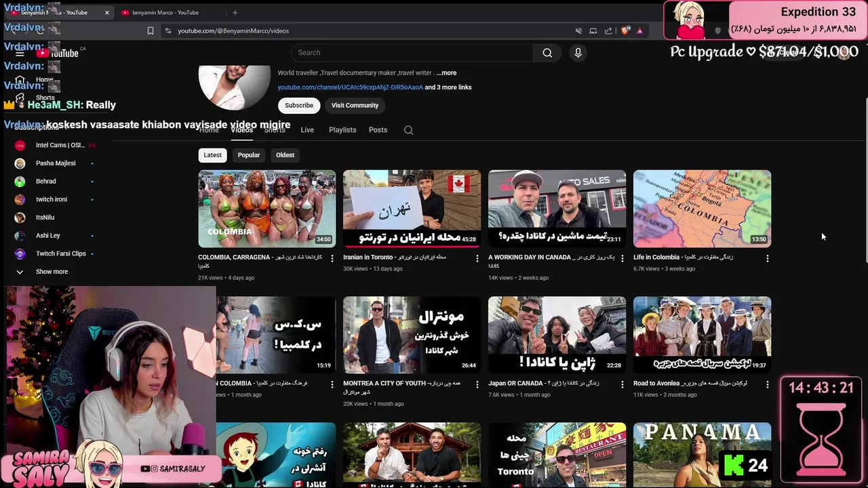Switch to the Posts tab
868x488 pixels.
point(378,130)
